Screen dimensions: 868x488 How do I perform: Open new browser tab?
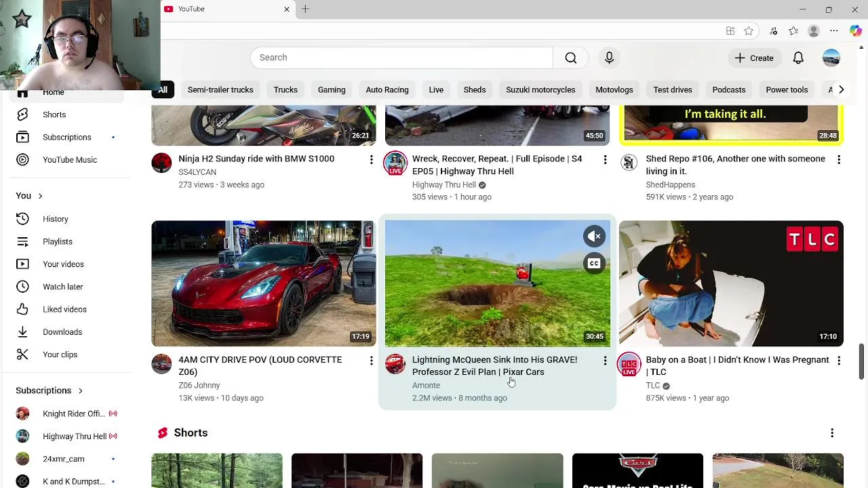pyautogui.click(x=305, y=9)
